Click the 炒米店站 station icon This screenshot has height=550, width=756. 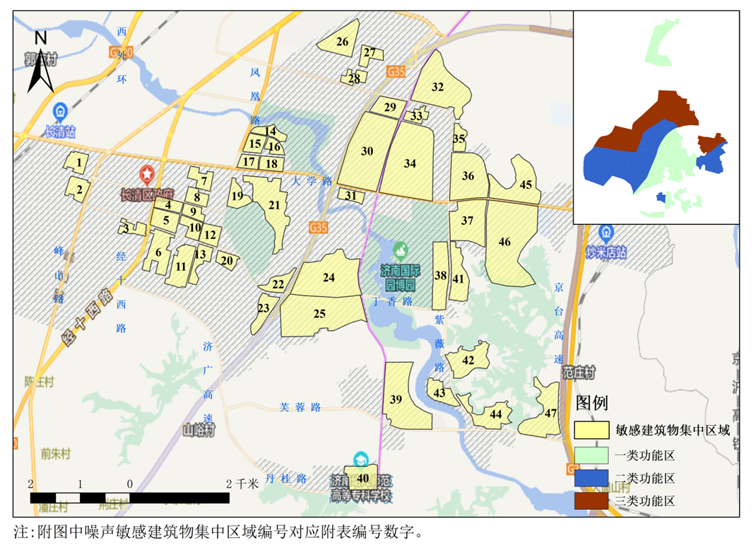(606, 233)
